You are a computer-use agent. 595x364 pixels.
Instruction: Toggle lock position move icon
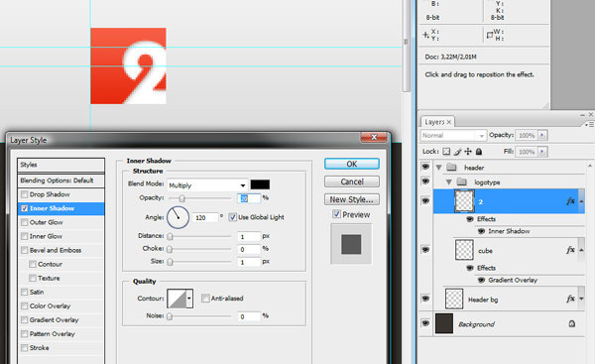pyautogui.click(x=468, y=152)
